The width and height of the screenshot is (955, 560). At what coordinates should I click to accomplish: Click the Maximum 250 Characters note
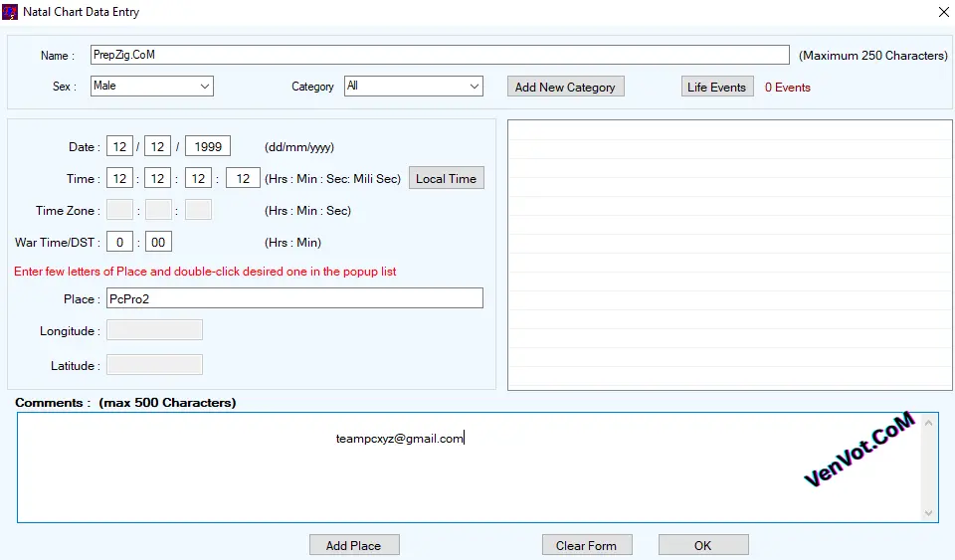[873, 56]
